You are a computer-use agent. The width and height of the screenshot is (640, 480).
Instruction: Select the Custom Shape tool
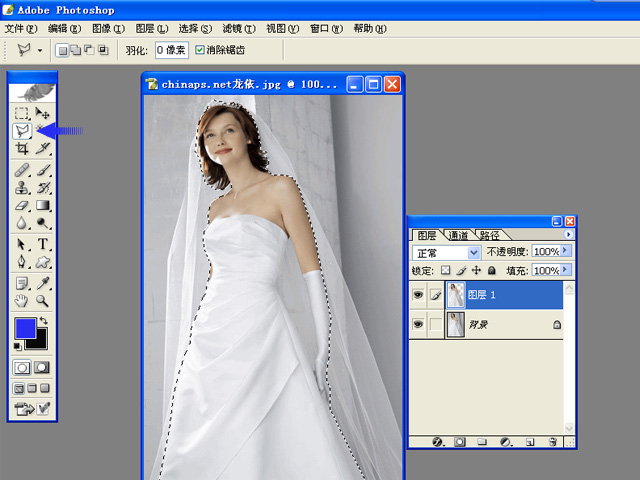click(42, 262)
